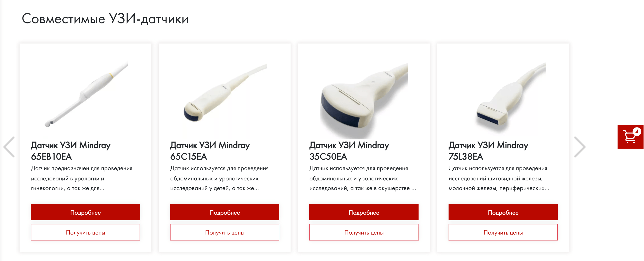Image resolution: width=644 pixels, height=261 pixels.
Task: Follow the Датчик УЗИ Mindray 65C15EA title link
Action: tap(210, 151)
